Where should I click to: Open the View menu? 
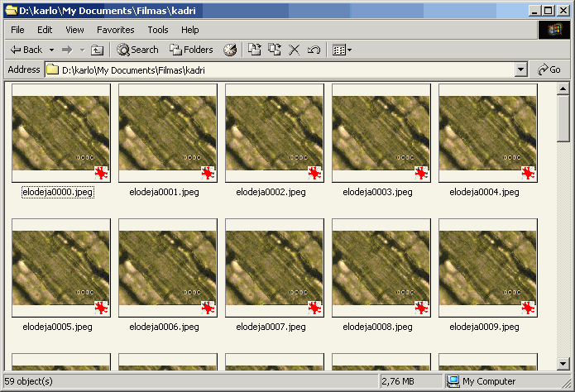pyautogui.click(x=74, y=30)
